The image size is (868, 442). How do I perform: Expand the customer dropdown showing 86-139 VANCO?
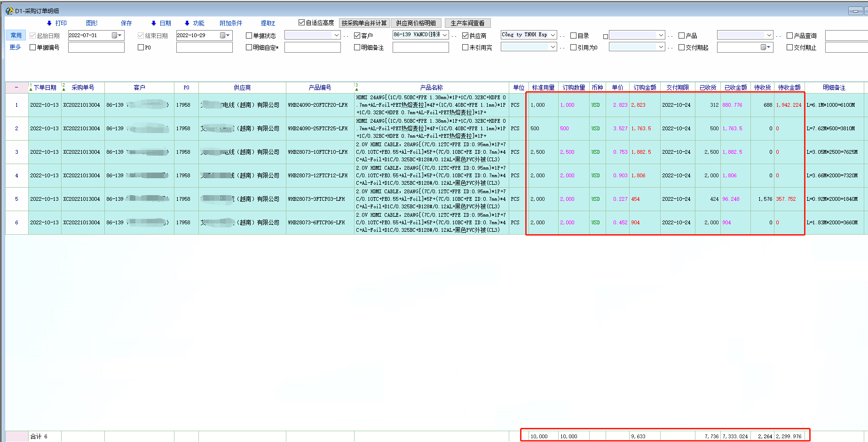coord(445,35)
